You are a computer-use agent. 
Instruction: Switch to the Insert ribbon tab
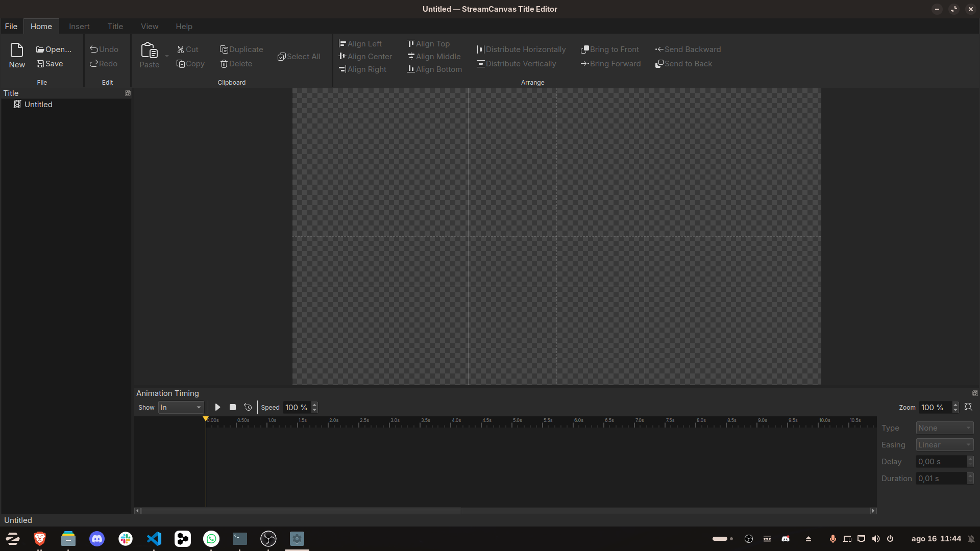79,27
